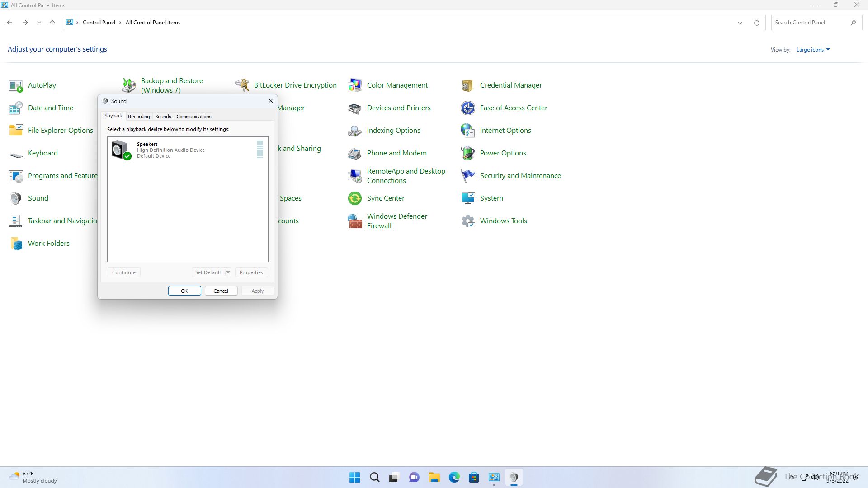
Task: Open the Date and Time icon
Action: 16,108
